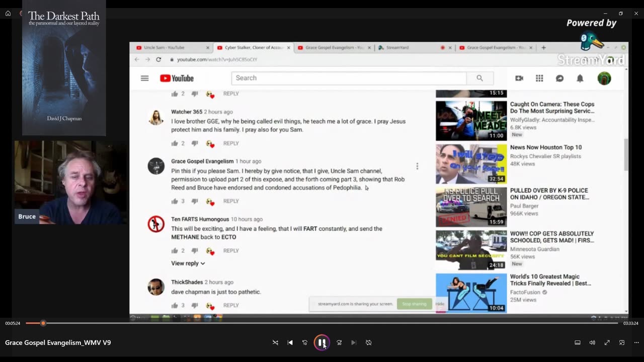
Task: Close the Uncle Sam - YouTube tab
Action: [208, 48]
